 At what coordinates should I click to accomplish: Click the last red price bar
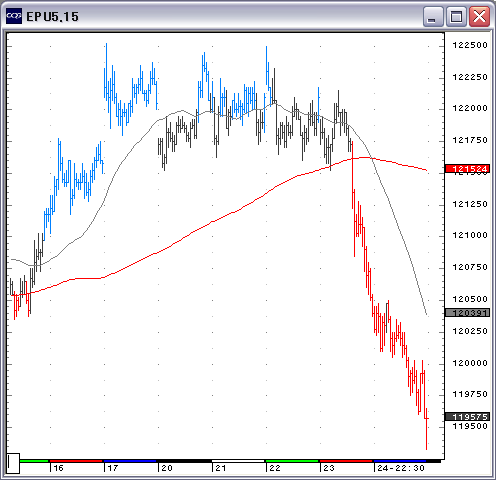(426, 428)
